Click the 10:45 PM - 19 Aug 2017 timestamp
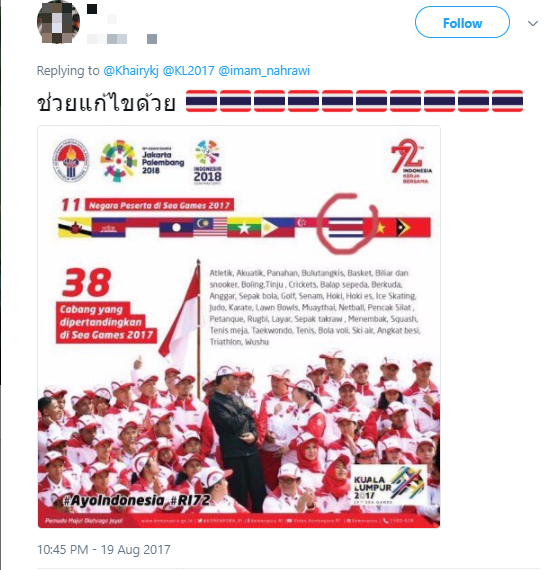Screen dimensions: 544x570 pos(104,549)
